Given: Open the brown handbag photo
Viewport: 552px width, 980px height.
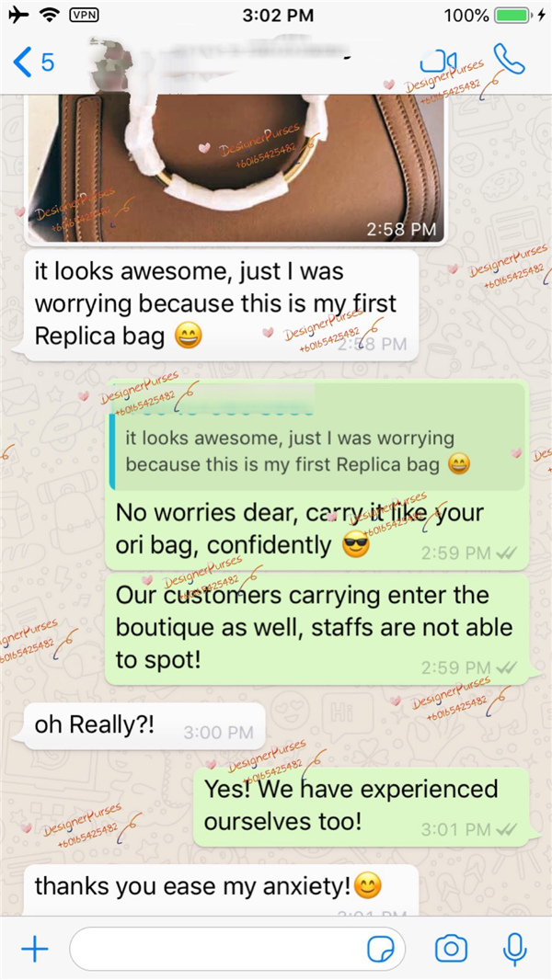Looking at the screenshot, I should tap(235, 169).
